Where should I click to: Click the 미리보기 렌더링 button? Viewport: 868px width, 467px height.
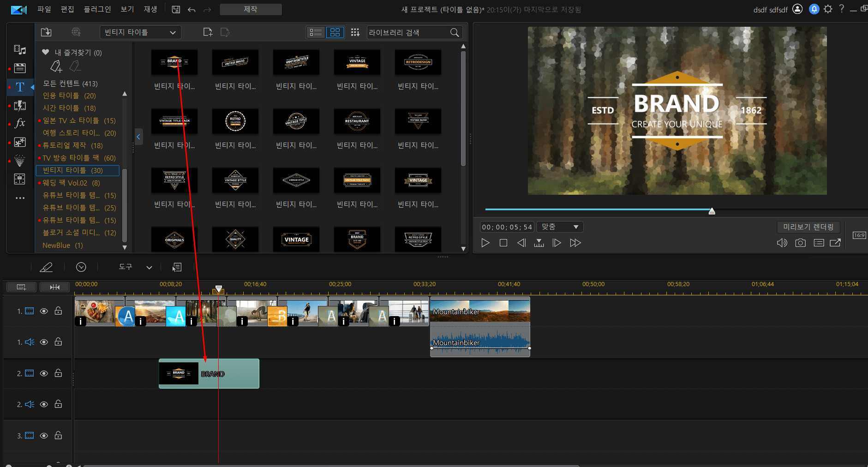(808, 227)
